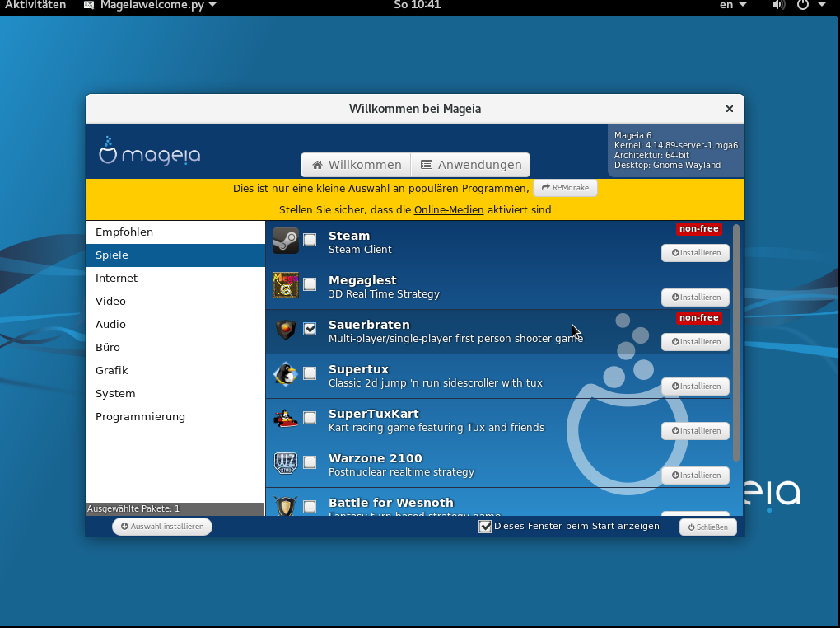
Task: Click the Sauerbraten game icon
Action: click(286, 330)
